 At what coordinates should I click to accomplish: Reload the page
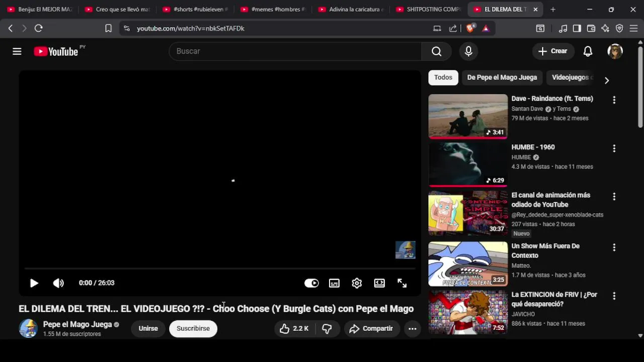(x=39, y=29)
